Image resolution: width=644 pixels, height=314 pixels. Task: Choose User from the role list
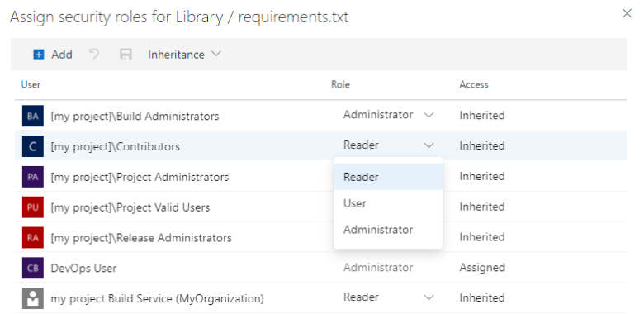point(388,203)
